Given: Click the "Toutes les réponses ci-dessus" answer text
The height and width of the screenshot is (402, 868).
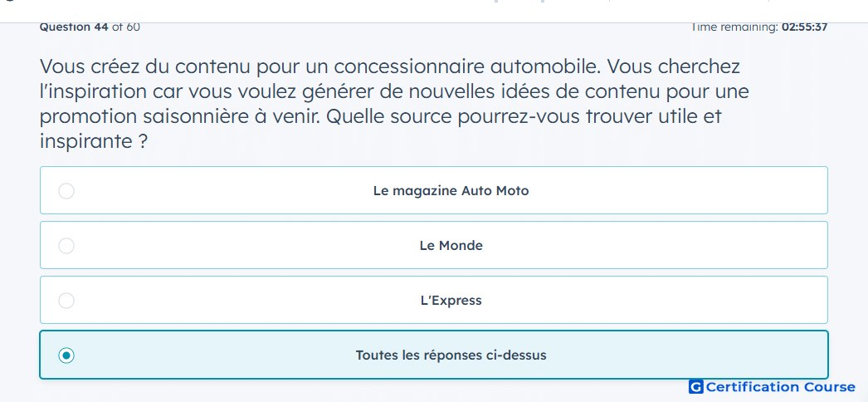Looking at the screenshot, I should (x=451, y=355).
